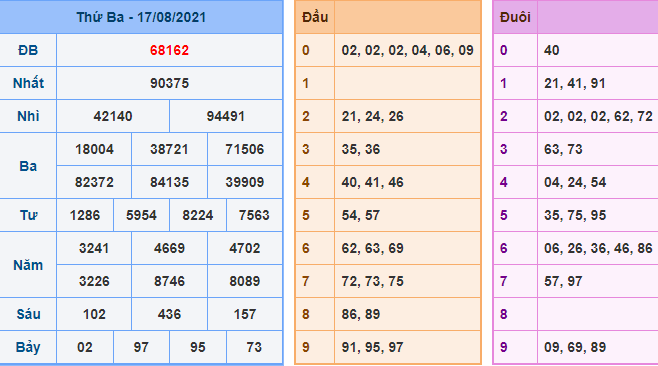The width and height of the screenshot is (658, 366).
Task: Select the Bảy prize number 73
Action: click(x=254, y=348)
